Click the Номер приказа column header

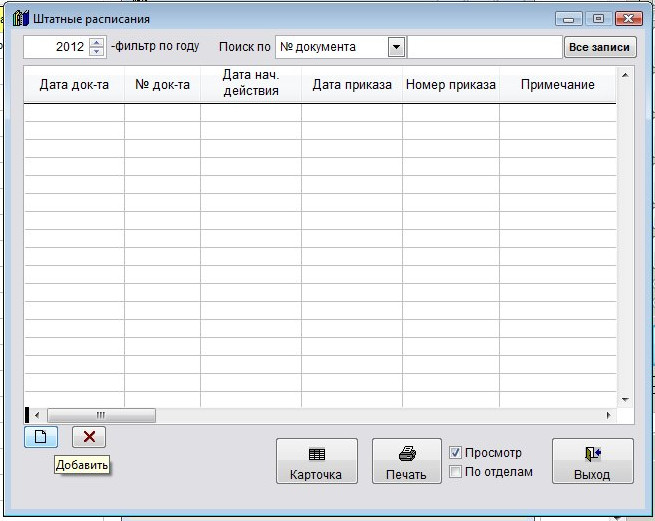click(x=451, y=85)
